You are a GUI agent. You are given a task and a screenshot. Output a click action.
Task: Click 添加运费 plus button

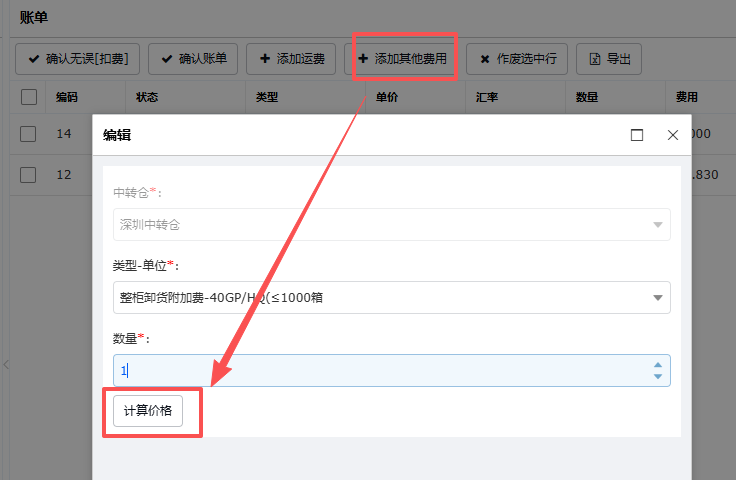[x=291, y=59]
